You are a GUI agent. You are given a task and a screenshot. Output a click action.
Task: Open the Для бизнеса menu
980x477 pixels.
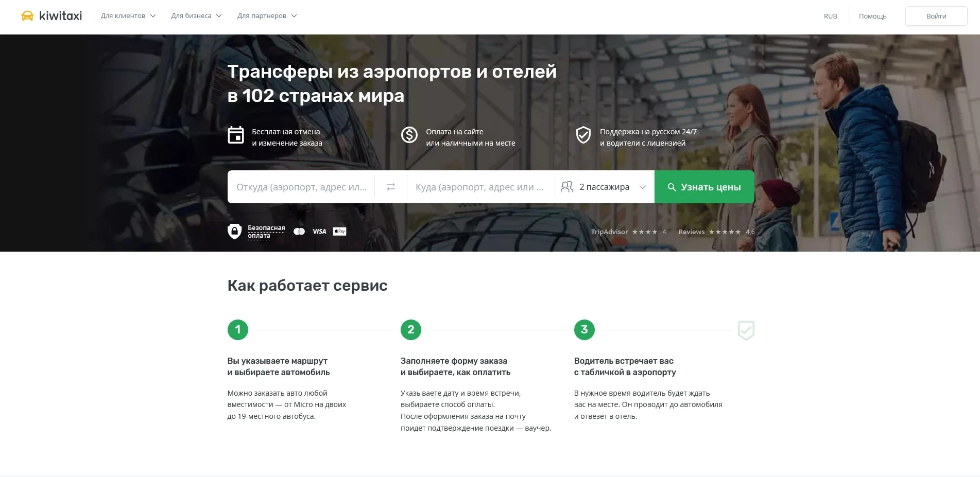pyautogui.click(x=196, y=15)
